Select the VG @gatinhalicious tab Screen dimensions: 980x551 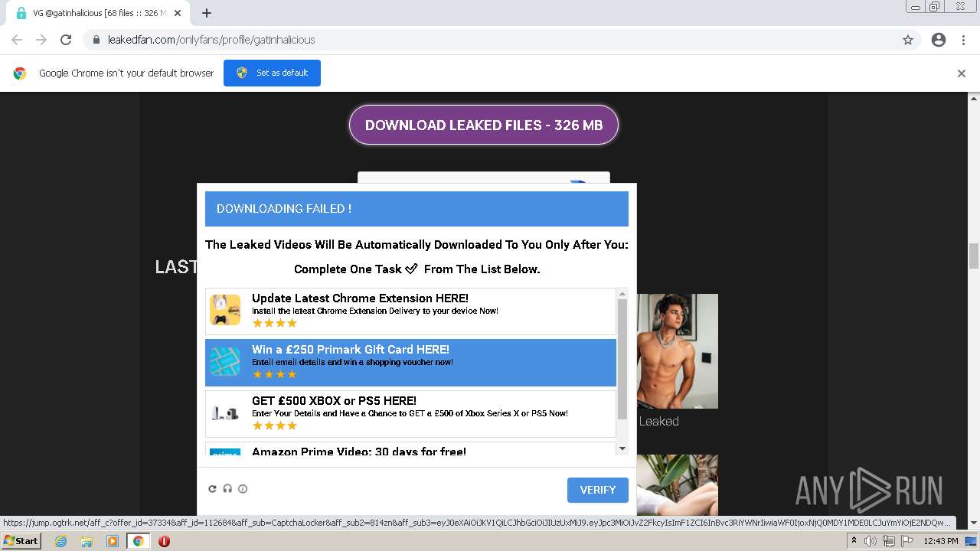coord(99,13)
